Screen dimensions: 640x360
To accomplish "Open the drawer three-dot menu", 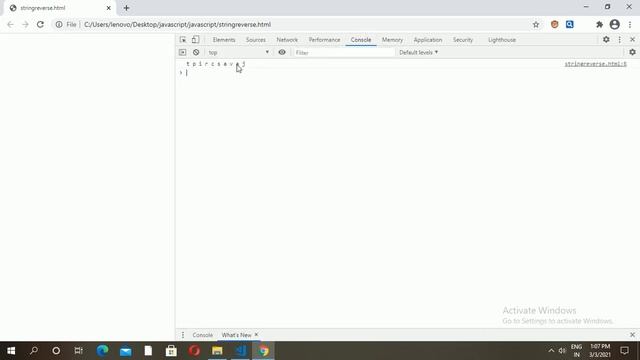I will coord(183,335).
